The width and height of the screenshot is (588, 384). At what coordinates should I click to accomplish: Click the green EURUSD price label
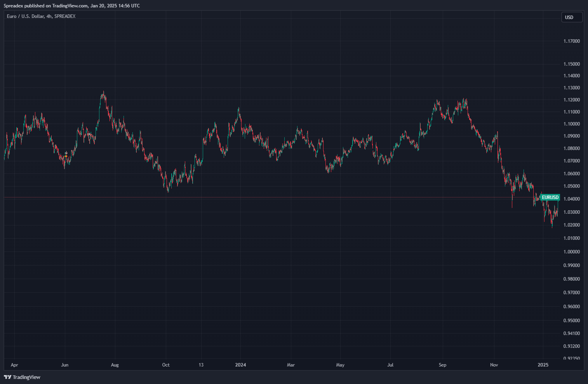pos(550,197)
